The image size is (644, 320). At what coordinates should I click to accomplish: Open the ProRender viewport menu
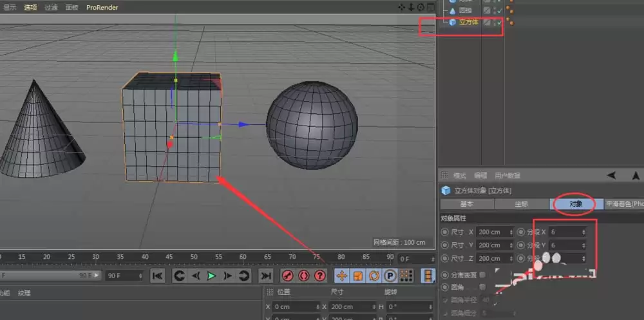(102, 8)
